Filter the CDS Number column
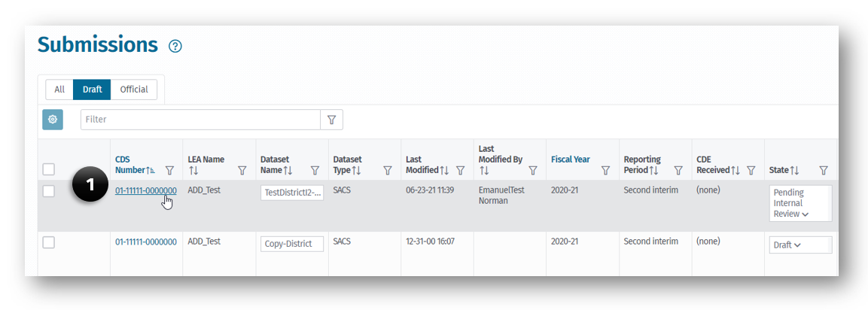The height and width of the screenshot is (310, 868). coord(170,171)
